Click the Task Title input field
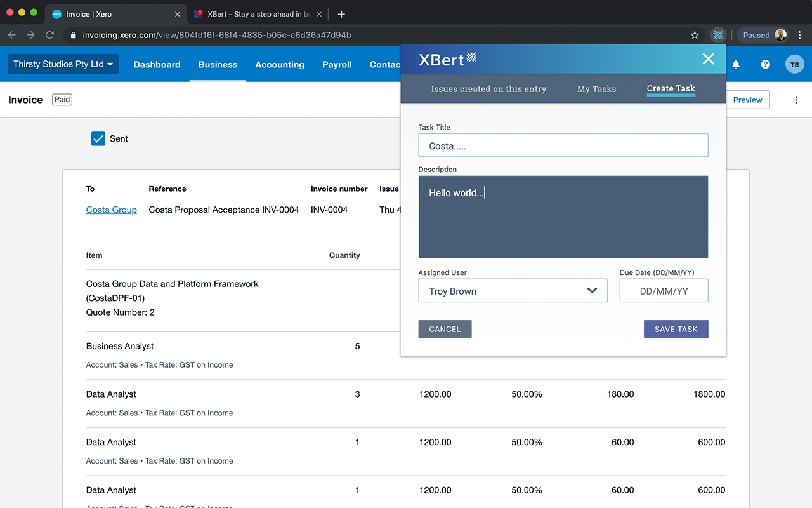 (563, 145)
